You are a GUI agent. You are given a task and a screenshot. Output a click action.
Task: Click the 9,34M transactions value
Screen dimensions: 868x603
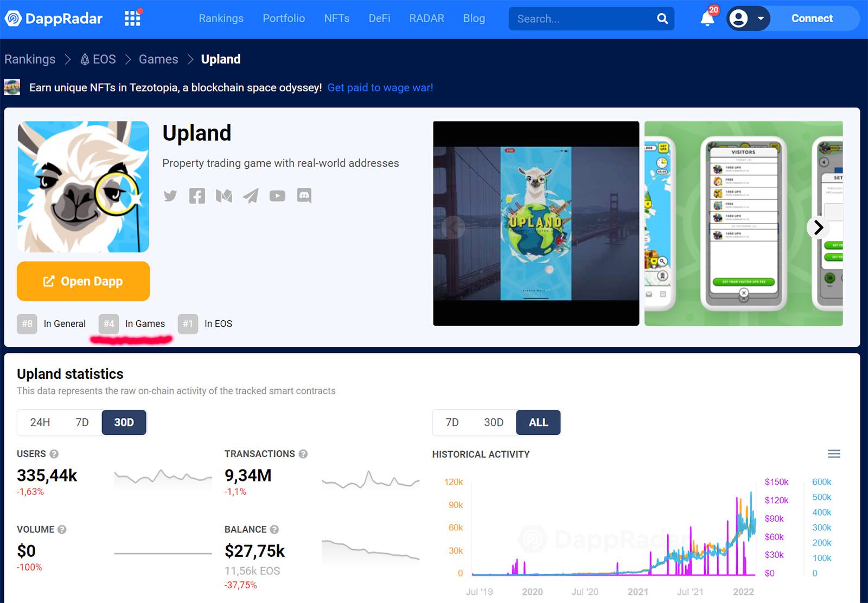pos(248,475)
